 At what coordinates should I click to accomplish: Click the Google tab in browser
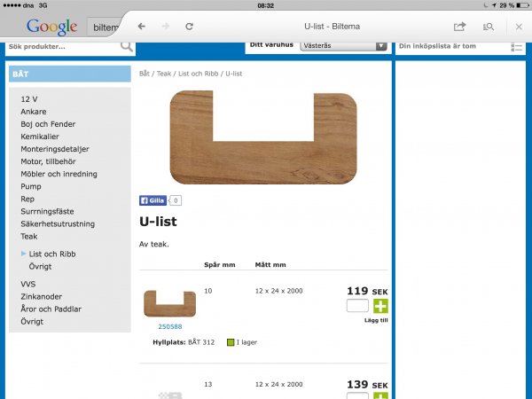[x=51, y=27]
